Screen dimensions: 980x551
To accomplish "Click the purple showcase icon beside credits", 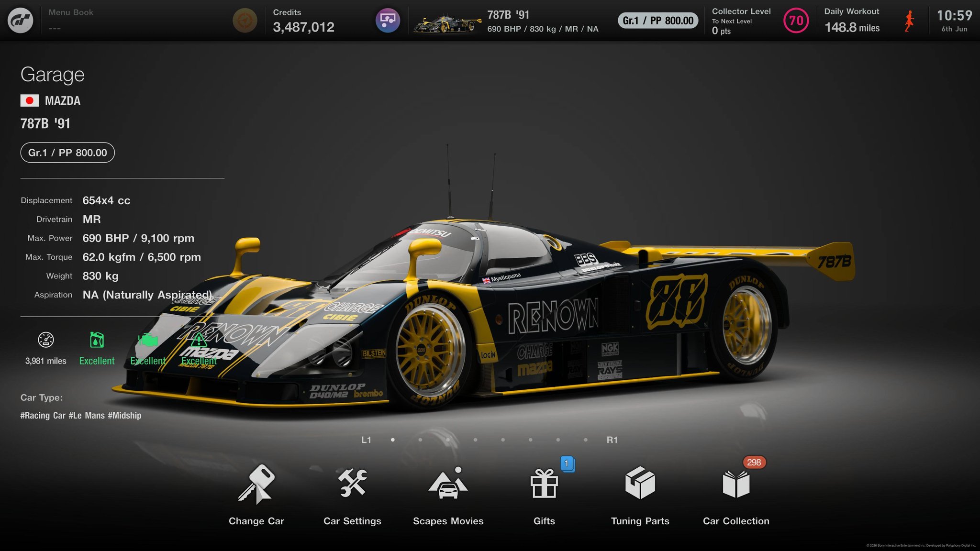I will (388, 21).
